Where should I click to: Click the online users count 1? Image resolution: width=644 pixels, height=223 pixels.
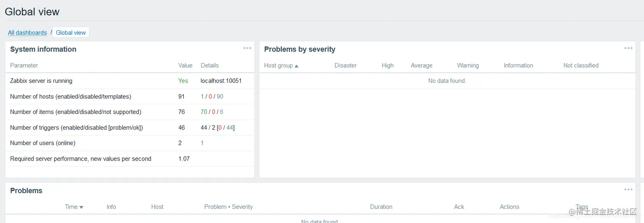[x=202, y=143]
